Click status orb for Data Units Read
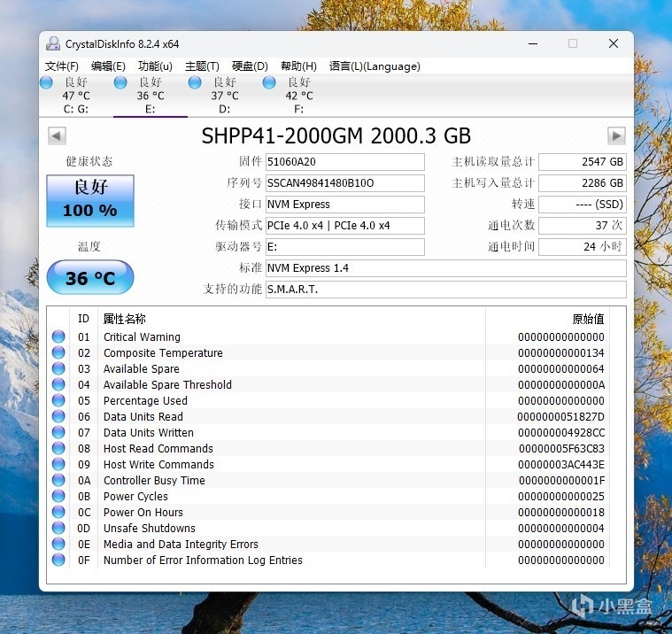 point(58,416)
